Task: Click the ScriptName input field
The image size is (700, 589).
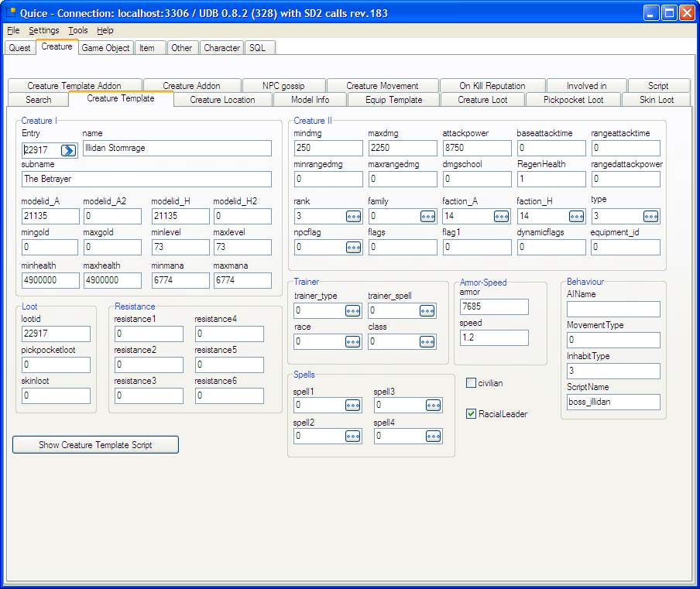Action: pos(612,402)
